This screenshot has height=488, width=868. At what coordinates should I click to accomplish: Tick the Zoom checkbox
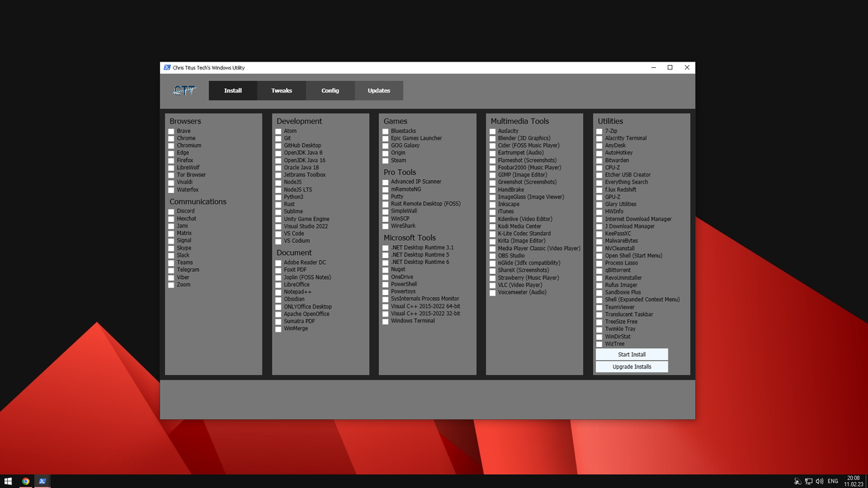tap(171, 285)
